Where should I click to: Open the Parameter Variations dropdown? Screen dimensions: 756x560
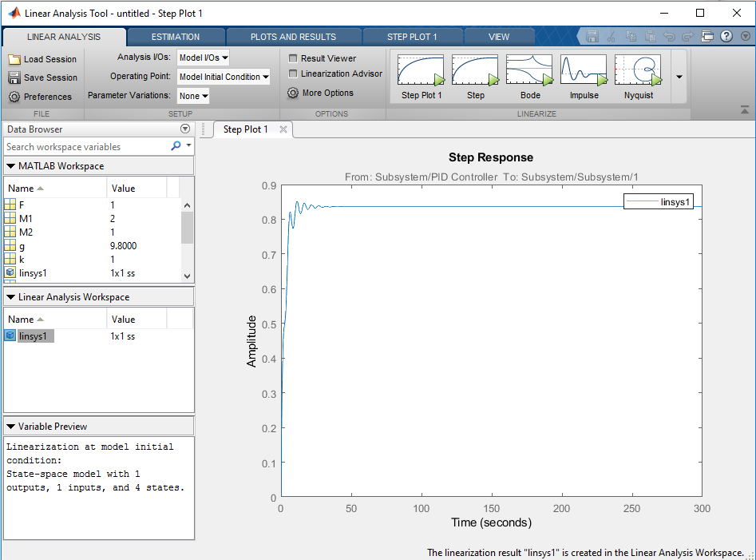pos(193,96)
